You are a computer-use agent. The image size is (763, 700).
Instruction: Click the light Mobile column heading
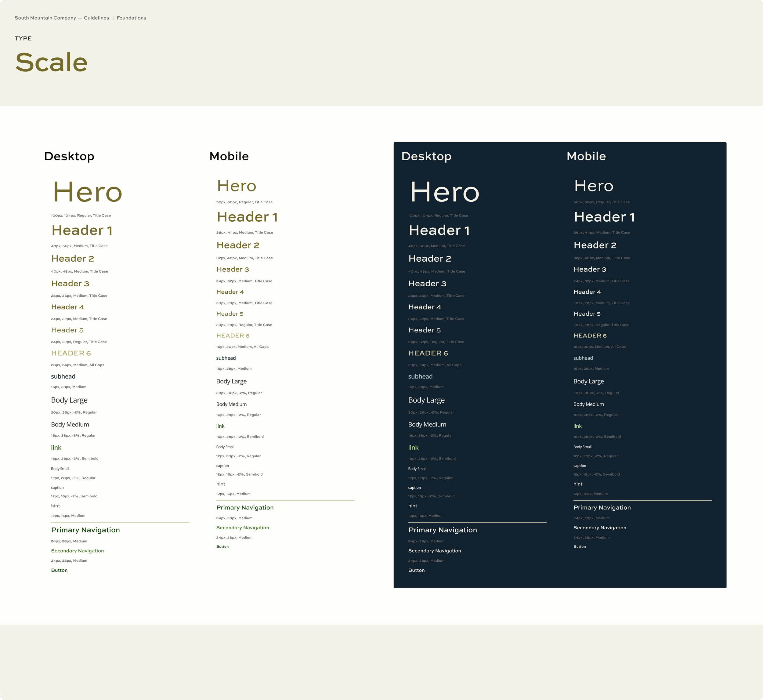pos(229,156)
